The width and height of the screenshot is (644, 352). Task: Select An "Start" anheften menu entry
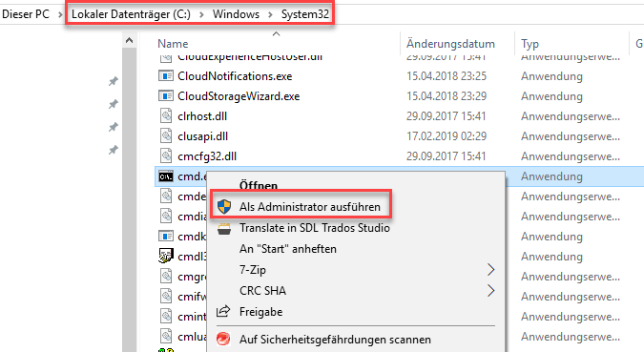(288, 249)
